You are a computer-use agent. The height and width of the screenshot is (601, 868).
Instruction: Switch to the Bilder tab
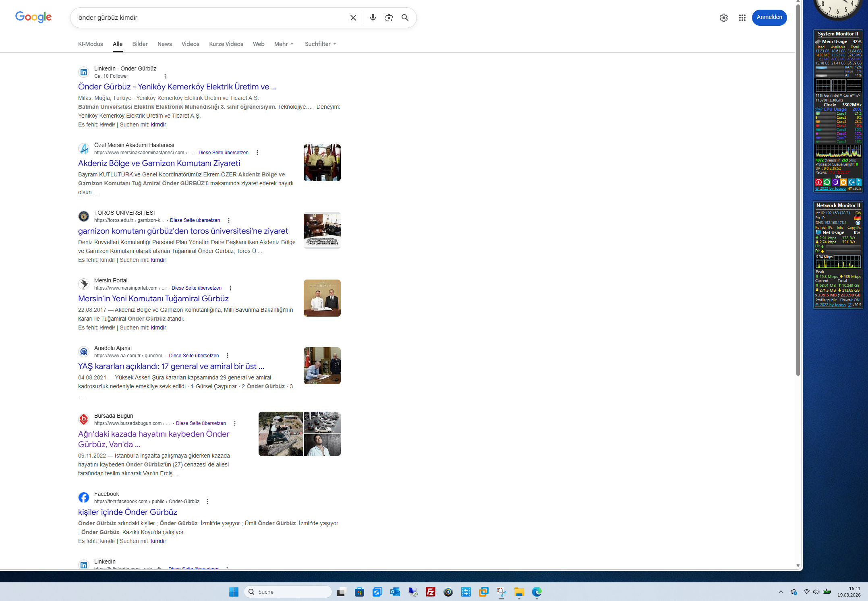pyautogui.click(x=140, y=44)
